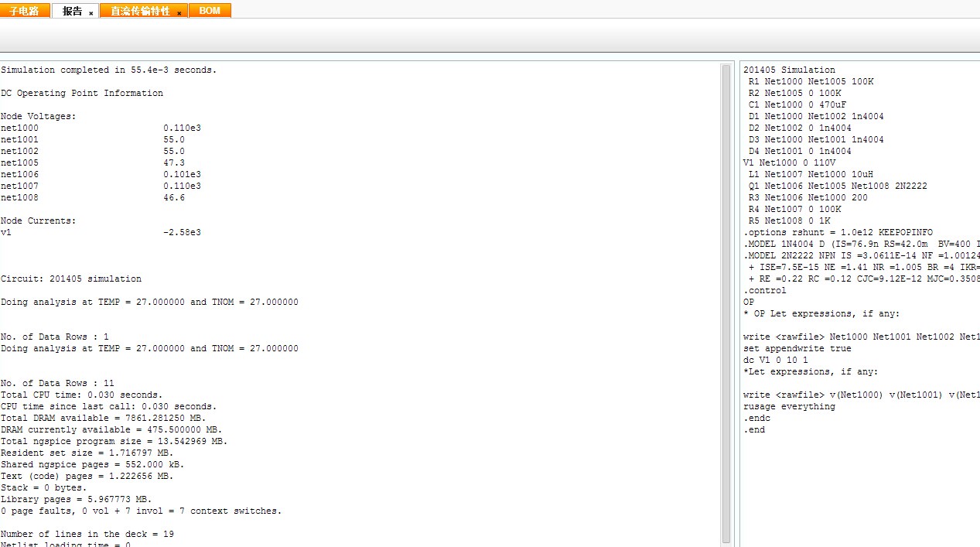Image resolution: width=980 pixels, height=547 pixels.
Task: Click netlist line 'V1 Net1000 0 110V'
Action: pos(790,162)
